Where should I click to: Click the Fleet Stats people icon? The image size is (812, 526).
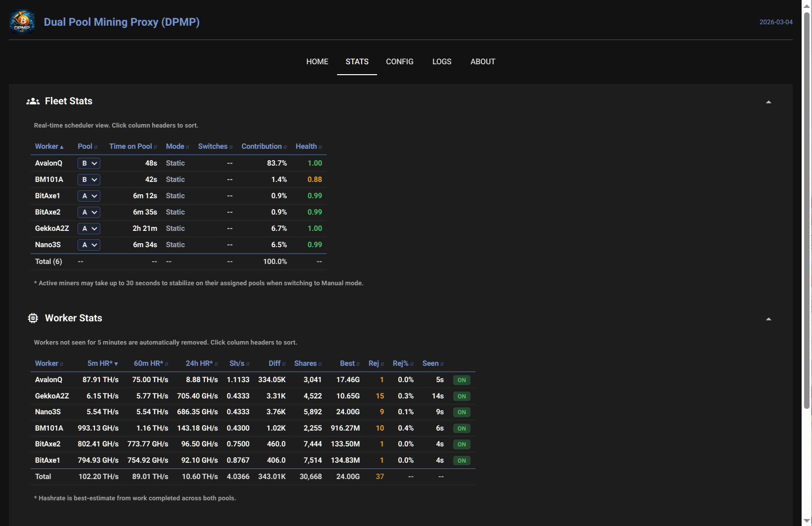pos(33,101)
